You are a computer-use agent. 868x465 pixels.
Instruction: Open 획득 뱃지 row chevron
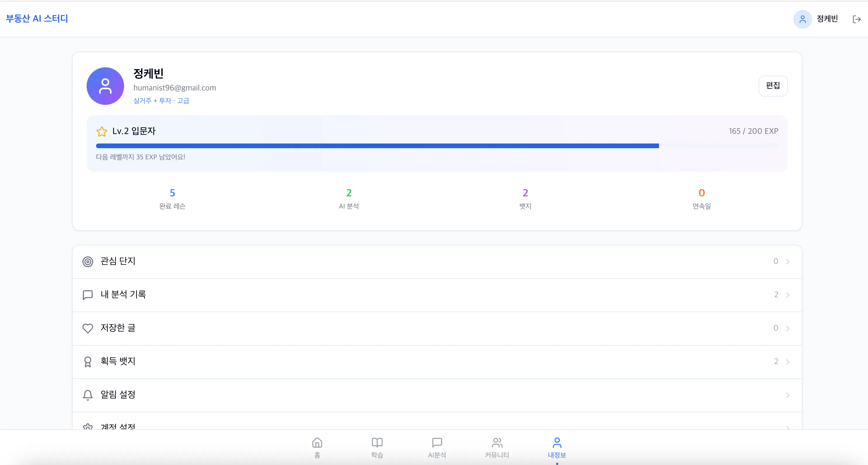788,362
